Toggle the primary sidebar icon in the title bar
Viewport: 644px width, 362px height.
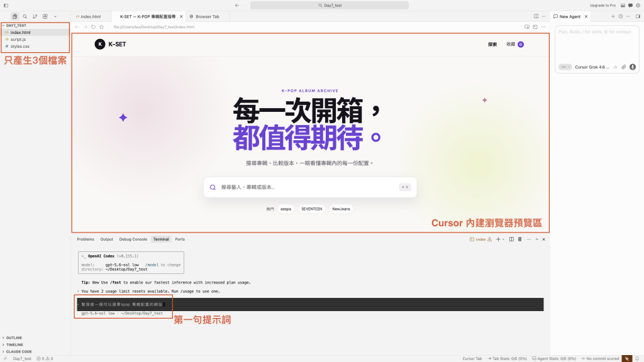6,5
